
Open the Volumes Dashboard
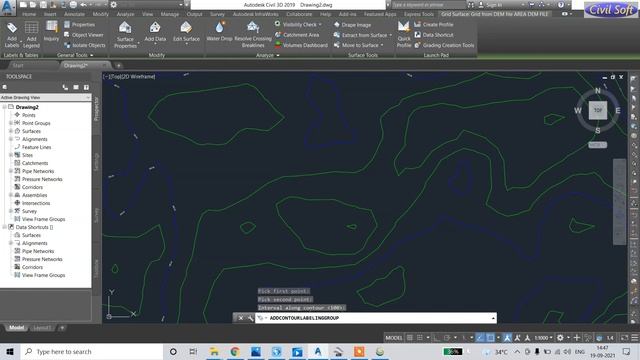[301, 45]
